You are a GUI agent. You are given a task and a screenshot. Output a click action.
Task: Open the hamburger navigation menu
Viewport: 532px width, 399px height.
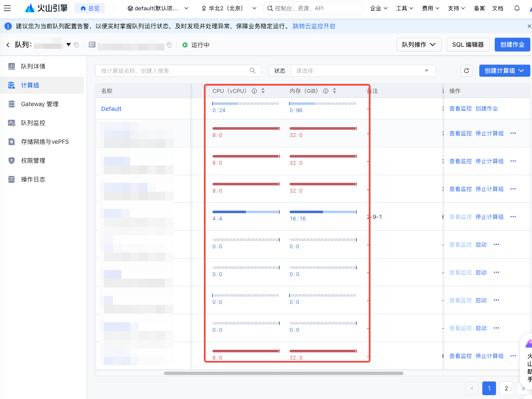7,8
